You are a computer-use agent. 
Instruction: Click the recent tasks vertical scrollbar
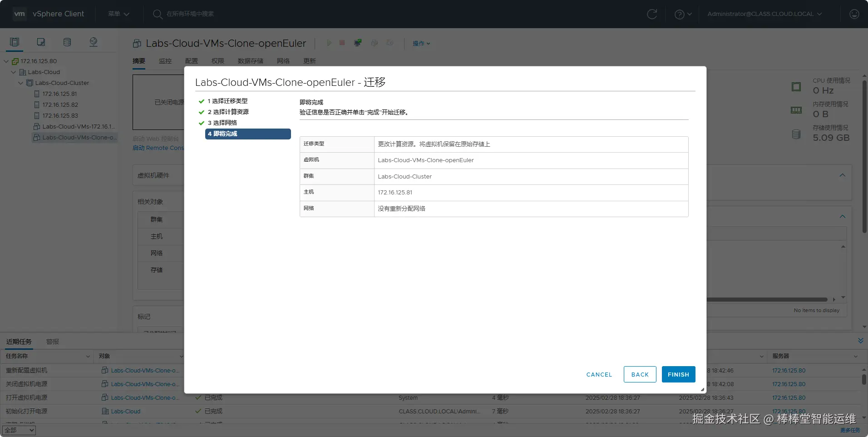864,379
